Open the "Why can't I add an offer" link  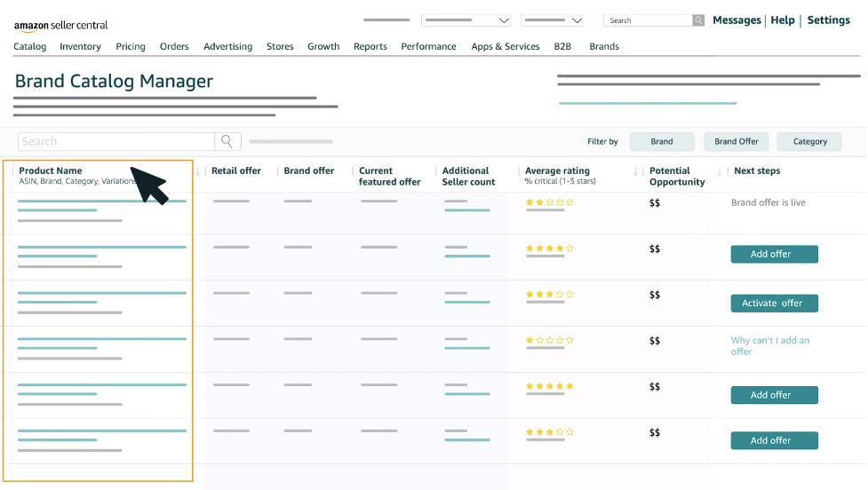[769, 346]
